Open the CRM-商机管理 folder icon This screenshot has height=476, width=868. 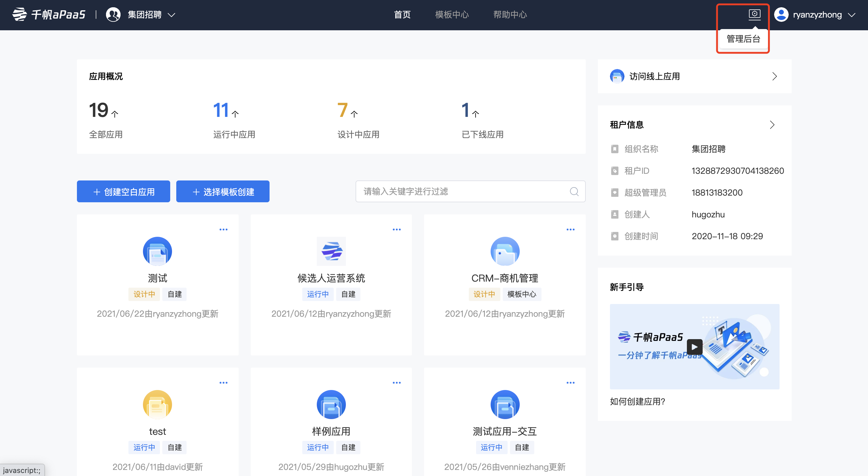505,251
